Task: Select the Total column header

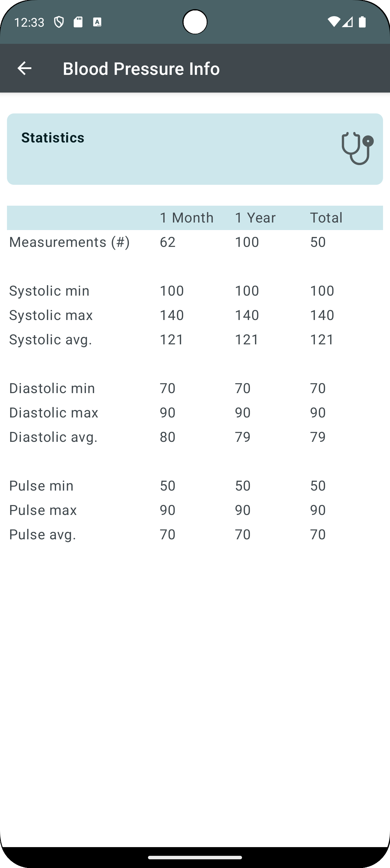Action: (326, 218)
